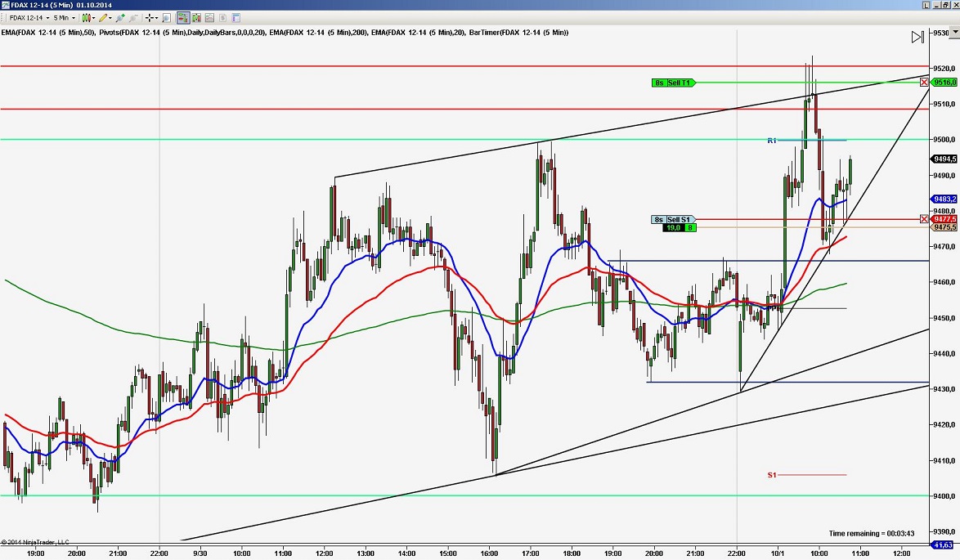The width and height of the screenshot is (960, 560).
Task: Toggle the data box display
Action: point(165,17)
